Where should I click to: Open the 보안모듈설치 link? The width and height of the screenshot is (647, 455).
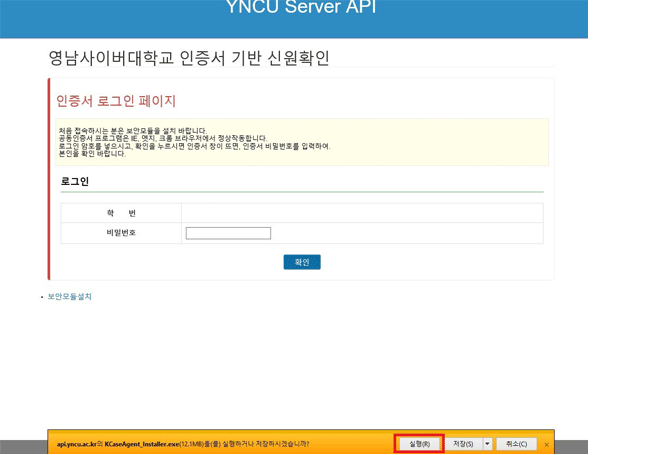pos(69,296)
